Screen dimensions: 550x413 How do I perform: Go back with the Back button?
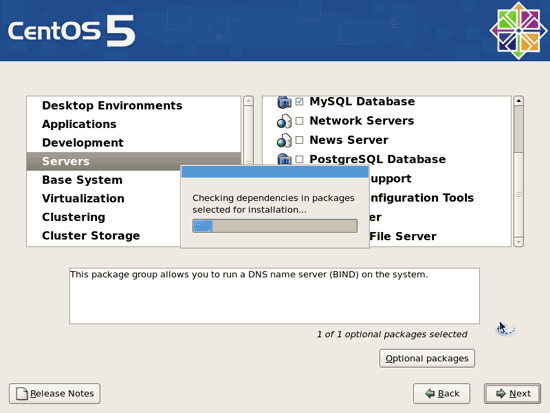(x=442, y=393)
